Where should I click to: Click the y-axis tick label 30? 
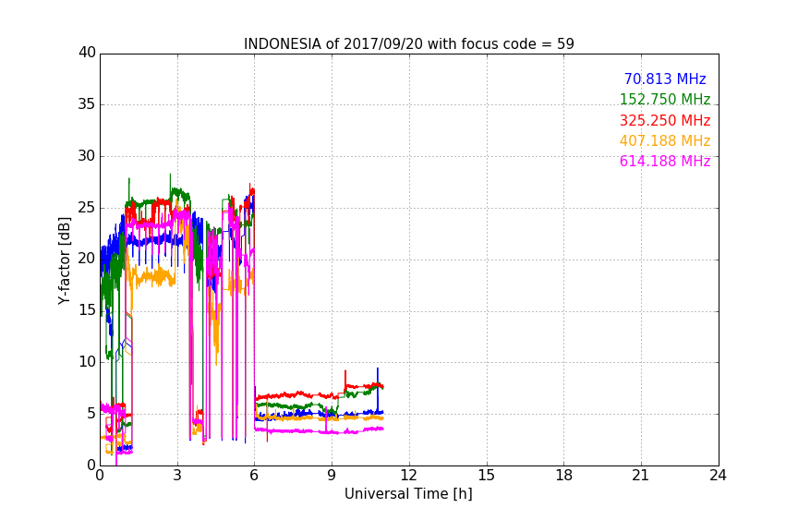(x=87, y=156)
